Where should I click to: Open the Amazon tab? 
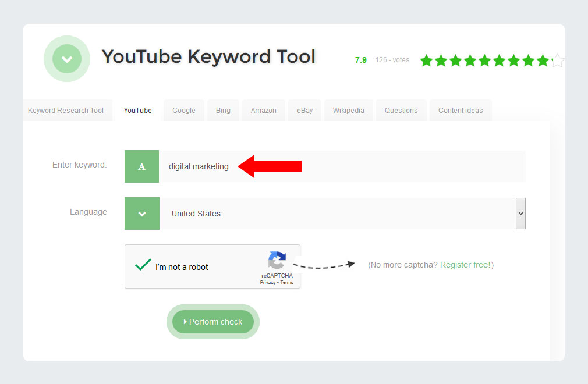264,111
